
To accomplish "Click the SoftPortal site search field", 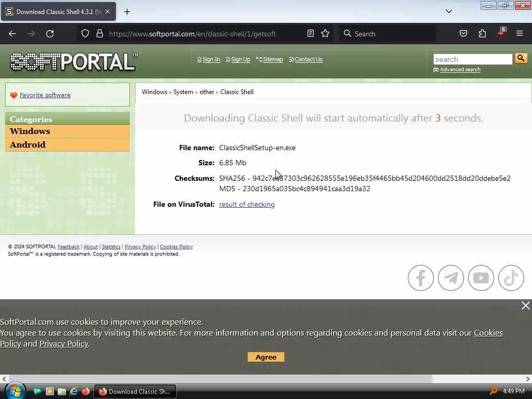I will [x=473, y=59].
